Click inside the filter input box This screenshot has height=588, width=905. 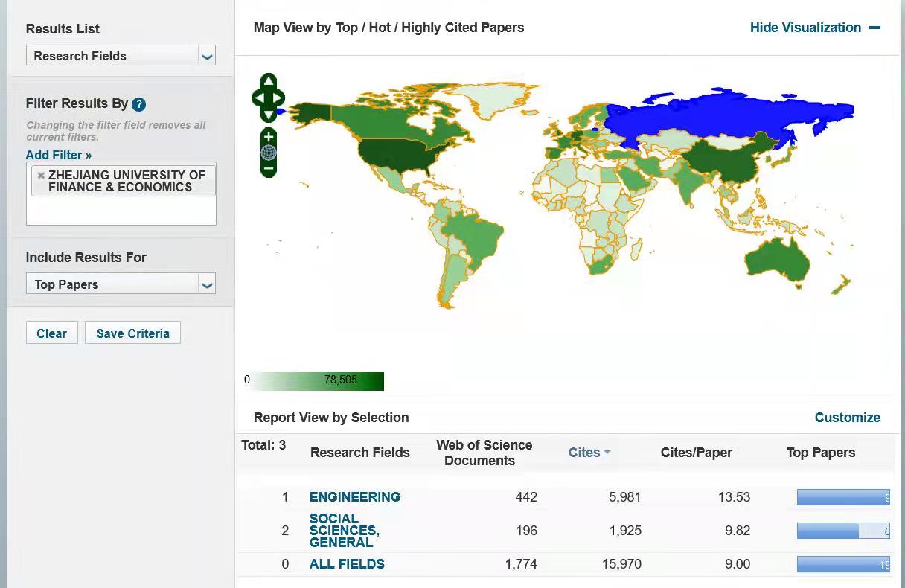[x=121, y=211]
